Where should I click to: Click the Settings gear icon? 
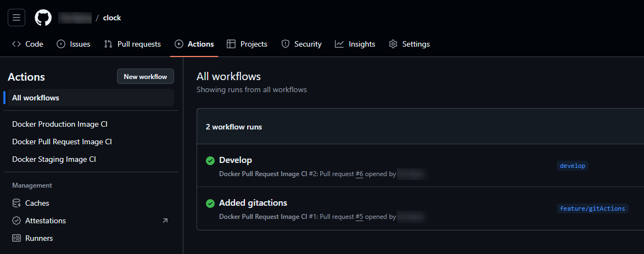(x=393, y=44)
